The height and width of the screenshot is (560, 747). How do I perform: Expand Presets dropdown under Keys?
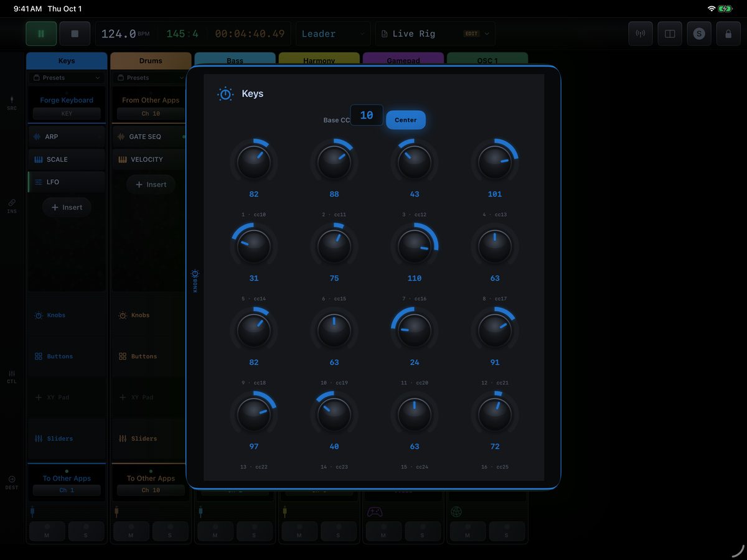(67, 78)
